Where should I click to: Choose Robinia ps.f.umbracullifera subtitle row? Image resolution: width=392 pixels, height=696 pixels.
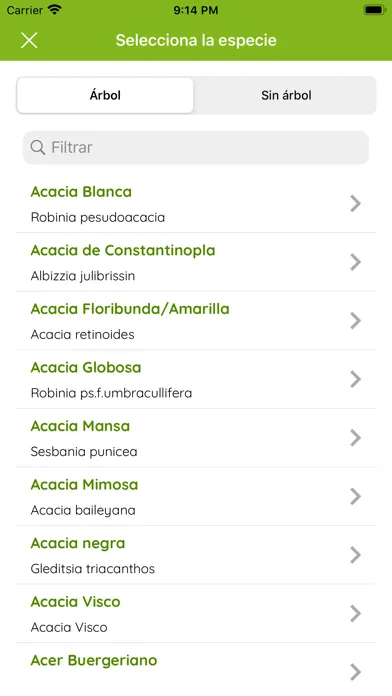point(111,393)
